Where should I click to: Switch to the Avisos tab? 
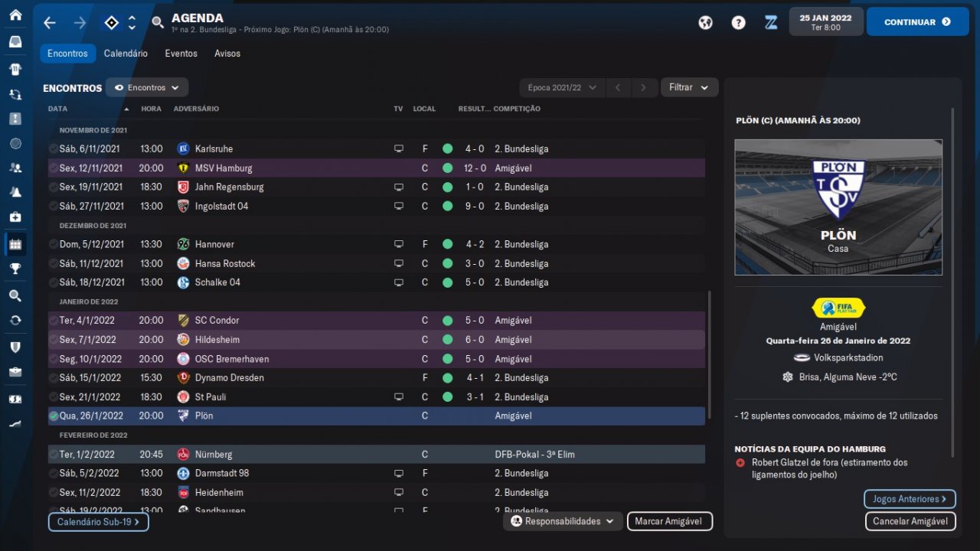[227, 54]
